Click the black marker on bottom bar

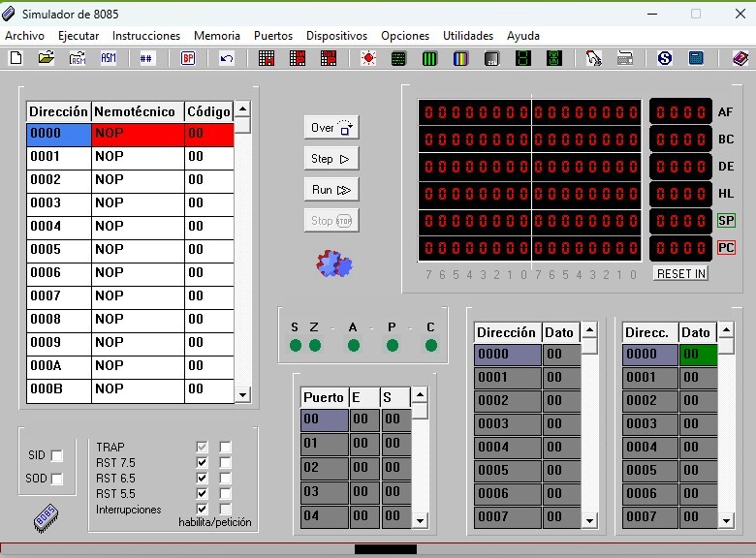coord(386,549)
